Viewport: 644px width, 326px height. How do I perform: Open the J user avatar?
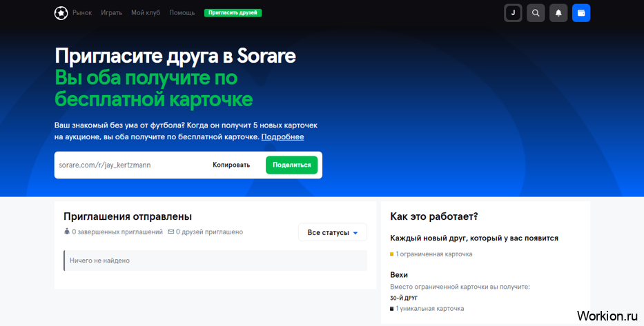tap(513, 13)
